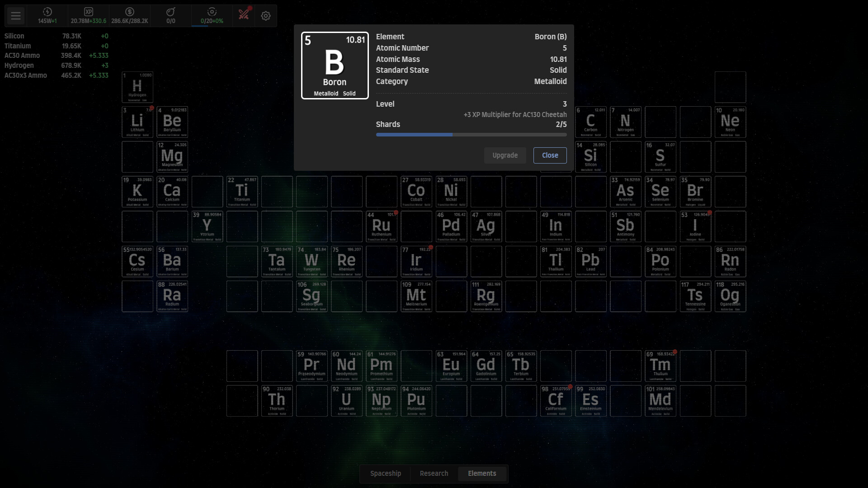Open the Oganesson element tile
868x488 pixels.
730,296
